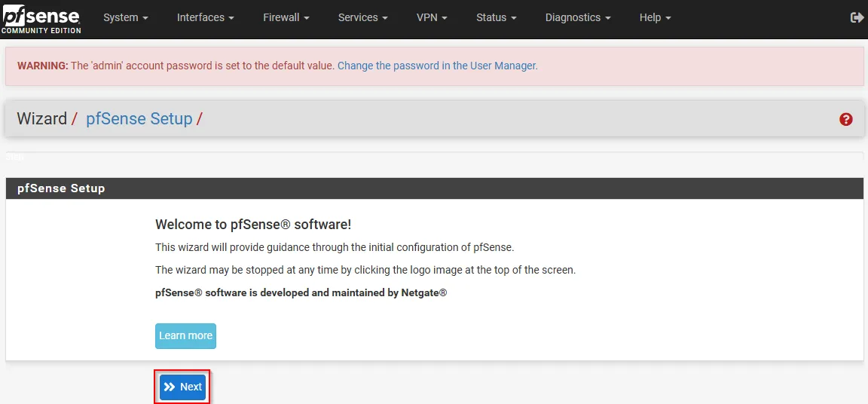The image size is (868, 404).
Task: Click 'This wizard will provide guidance' sentence
Action: pyautogui.click(x=335, y=247)
